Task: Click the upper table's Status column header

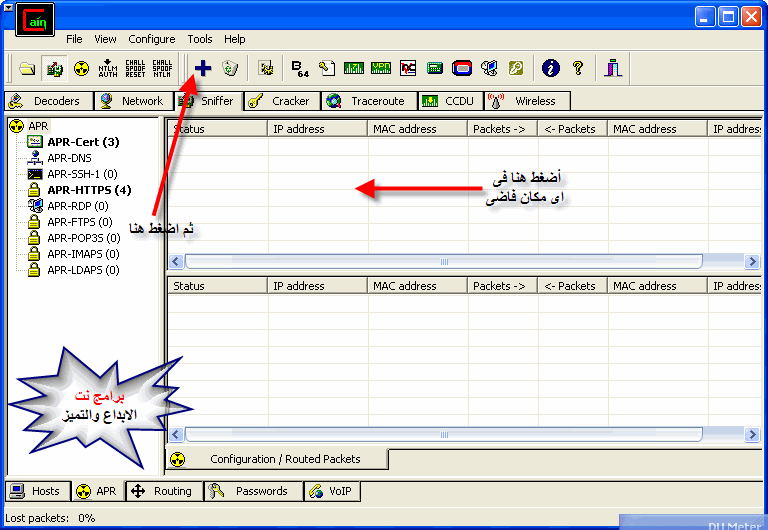Action: (x=218, y=129)
